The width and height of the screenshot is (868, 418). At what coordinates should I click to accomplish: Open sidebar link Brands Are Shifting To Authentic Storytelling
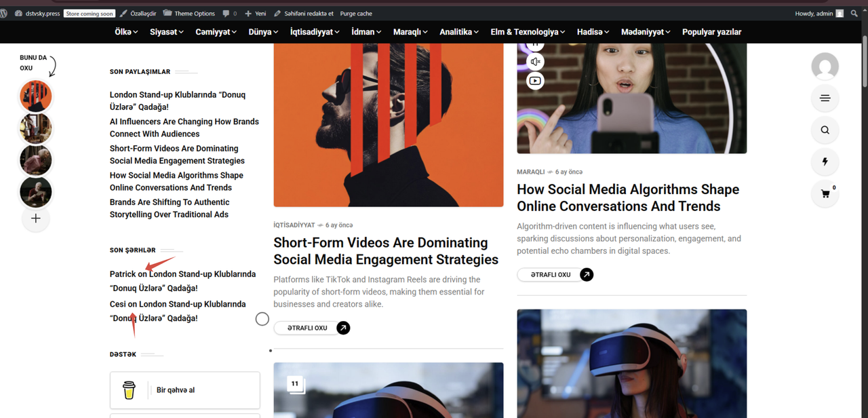click(170, 208)
